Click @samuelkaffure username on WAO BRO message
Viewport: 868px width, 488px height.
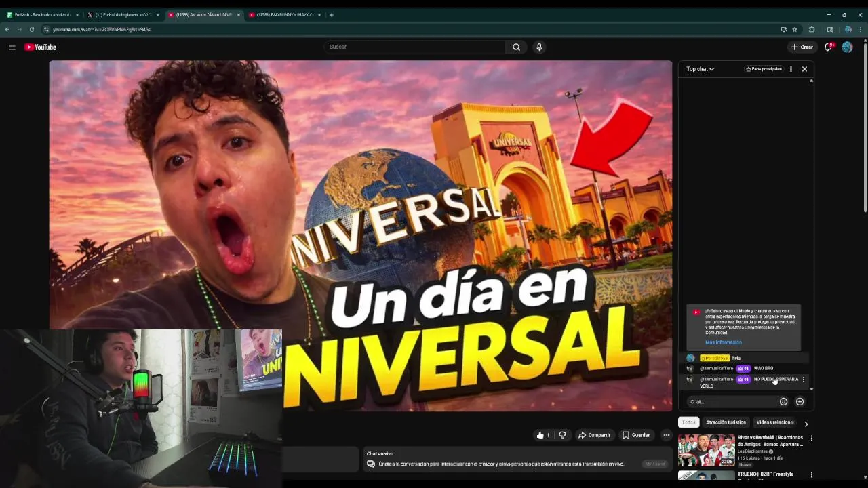click(x=716, y=369)
